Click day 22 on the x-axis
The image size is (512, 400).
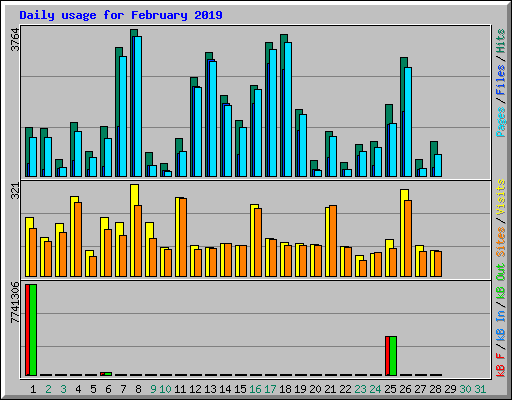[345, 389]
